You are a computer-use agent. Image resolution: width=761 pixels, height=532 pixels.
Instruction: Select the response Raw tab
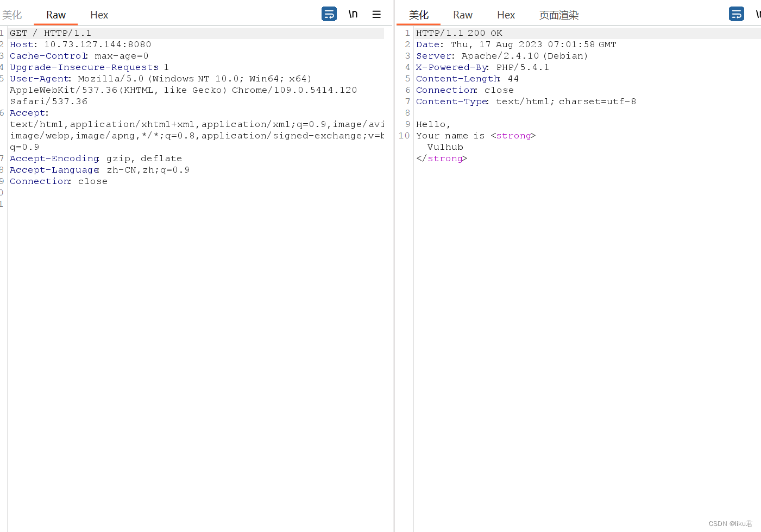pyautogui.click(x=463, y=15)
